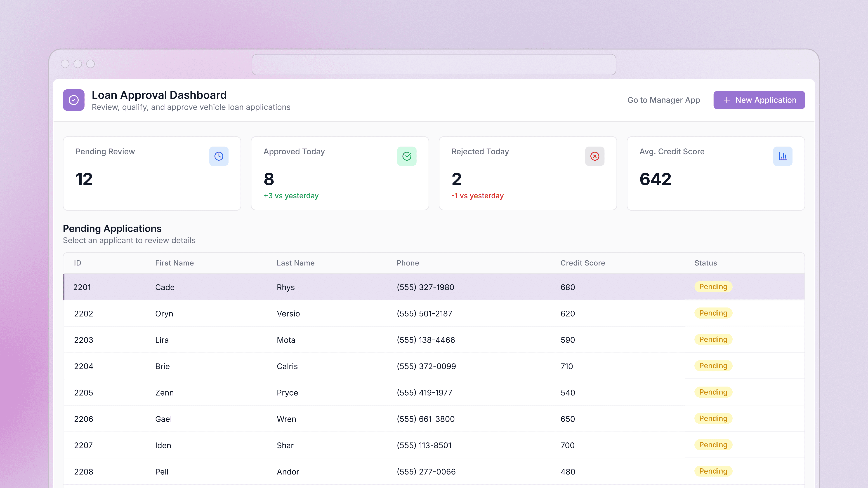
Task: Click phone number (555) 277-0066
Action: [x=426, y=472]
